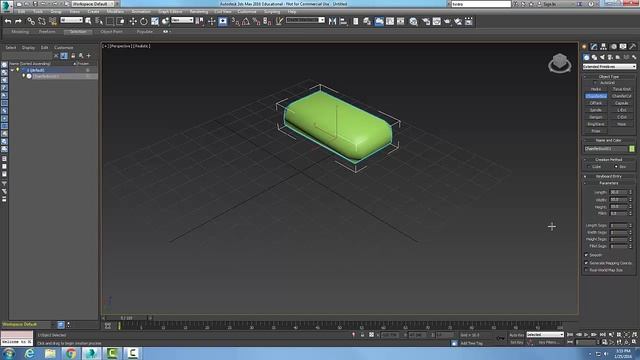The image size is (640, 360).
Task: Open the Help menu
Action: (x=292, y=12)
